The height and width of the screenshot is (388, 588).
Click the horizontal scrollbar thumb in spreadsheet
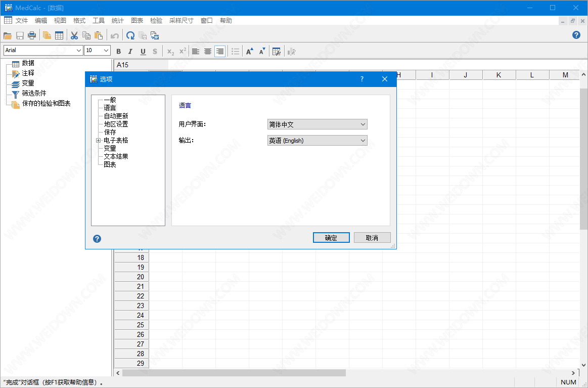coord(234,373)
